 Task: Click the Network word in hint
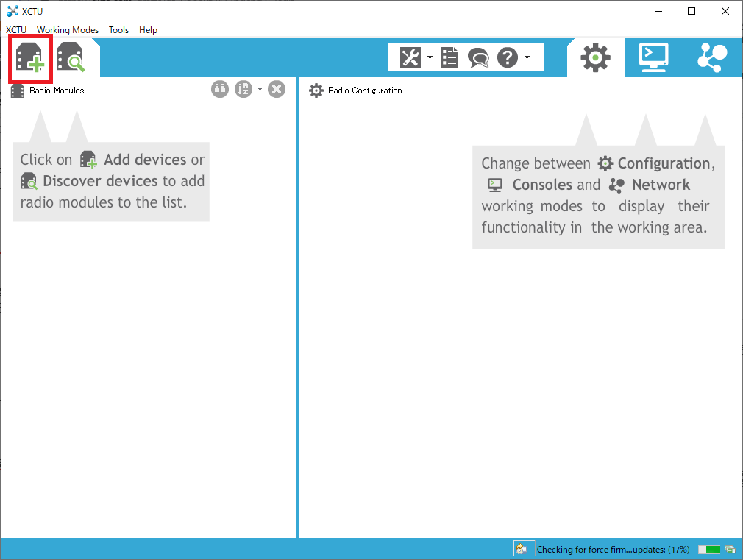[661, 185]
